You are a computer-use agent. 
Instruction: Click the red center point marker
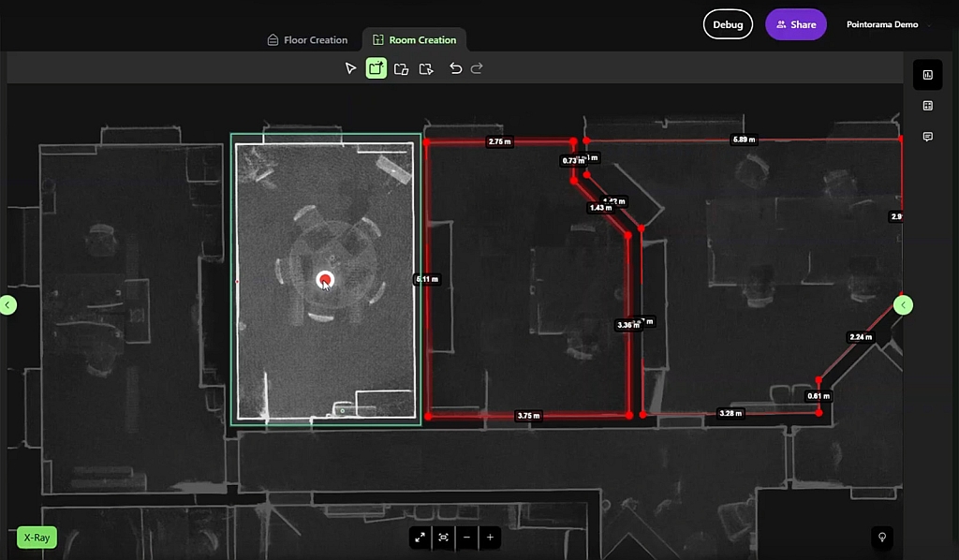point(325,279)
